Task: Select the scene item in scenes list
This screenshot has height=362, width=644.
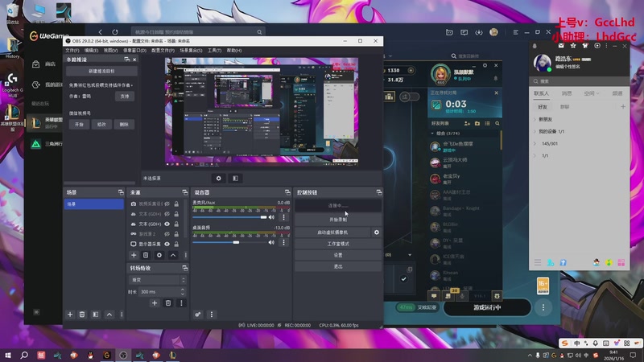Action: point(93,204)
